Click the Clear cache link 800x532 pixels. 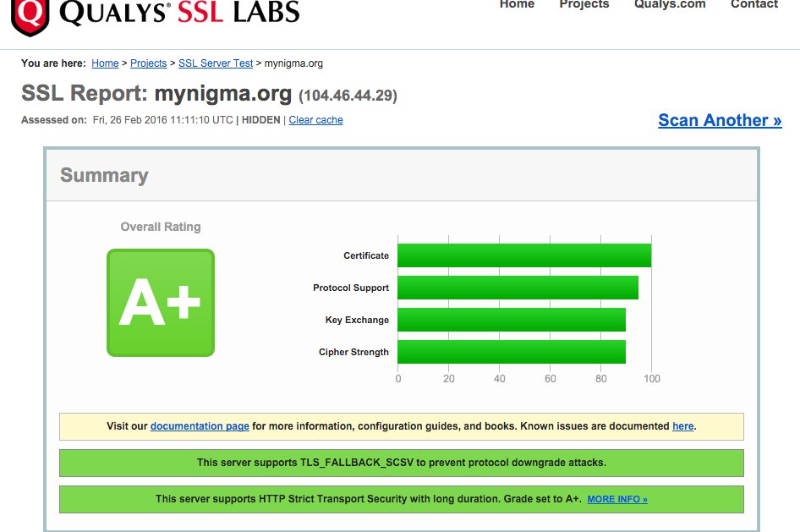315,120
